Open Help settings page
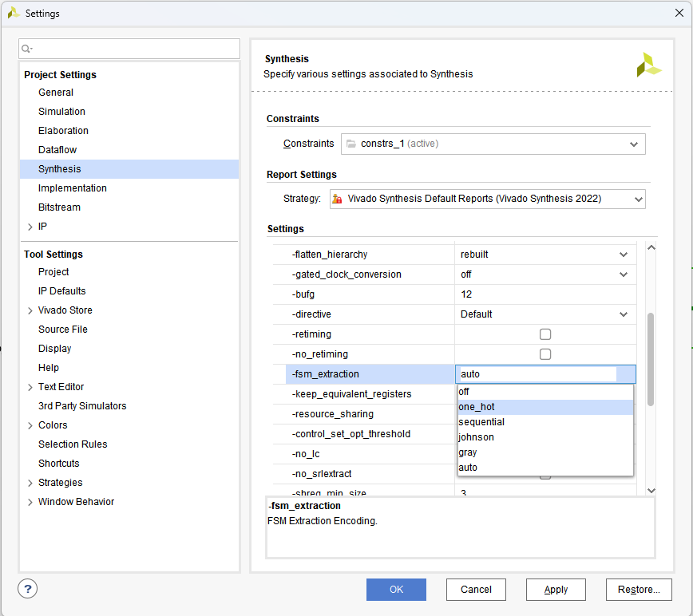 click(49, 367)
